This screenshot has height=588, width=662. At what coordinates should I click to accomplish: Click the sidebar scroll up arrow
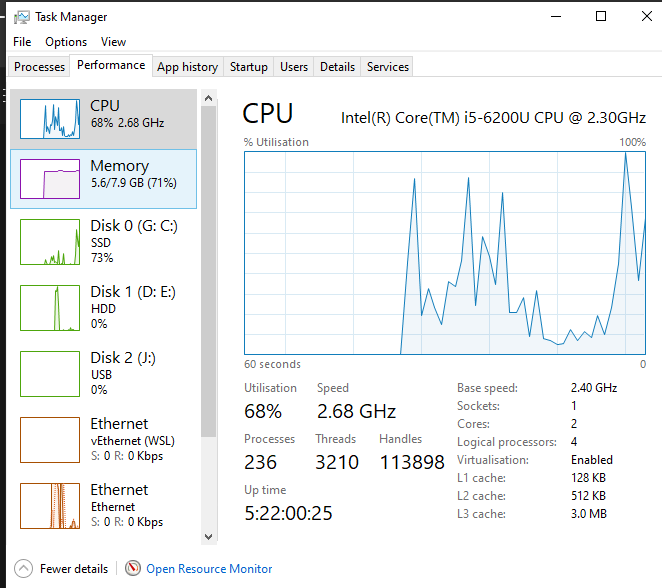coord(208,98)
